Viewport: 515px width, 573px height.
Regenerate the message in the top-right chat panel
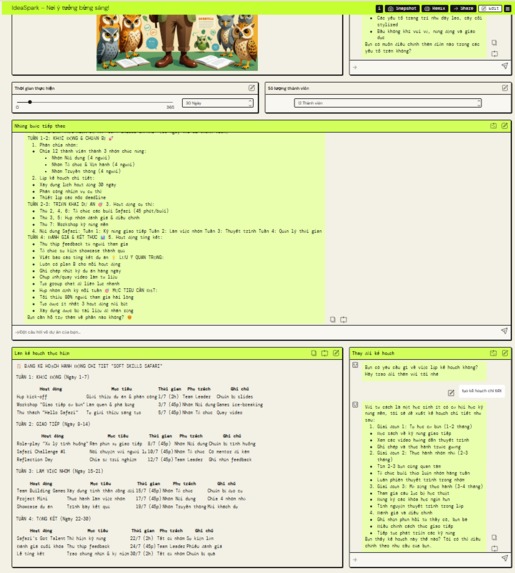click(x=494, y=54)
